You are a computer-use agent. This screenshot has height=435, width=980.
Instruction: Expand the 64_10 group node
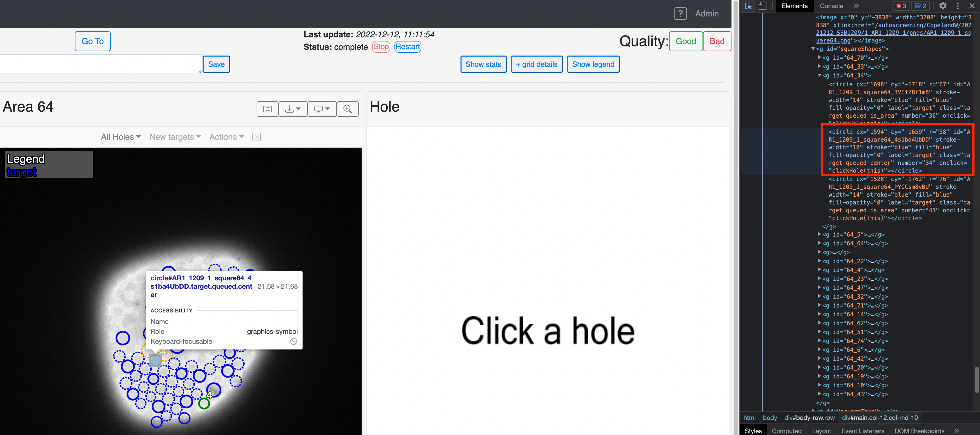click(819, 385)
